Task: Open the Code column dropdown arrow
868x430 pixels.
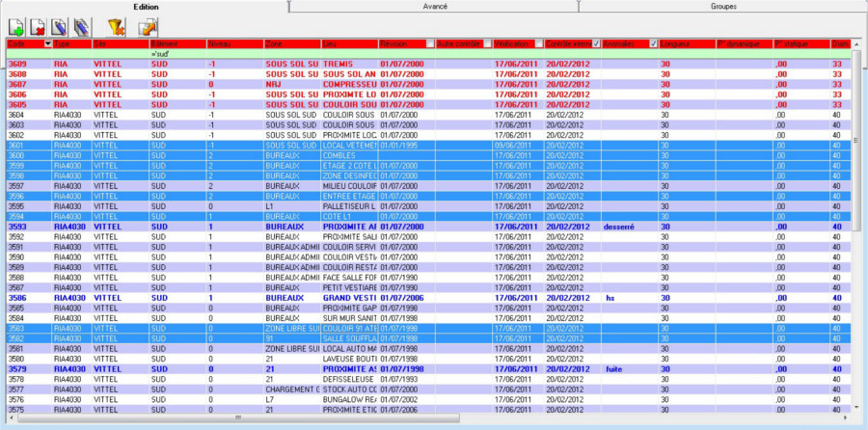Action: (x=47, y=43)
